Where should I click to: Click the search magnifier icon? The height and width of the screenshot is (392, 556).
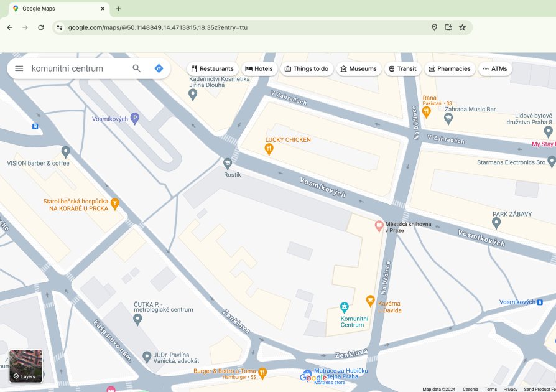(x=137, y=68)
